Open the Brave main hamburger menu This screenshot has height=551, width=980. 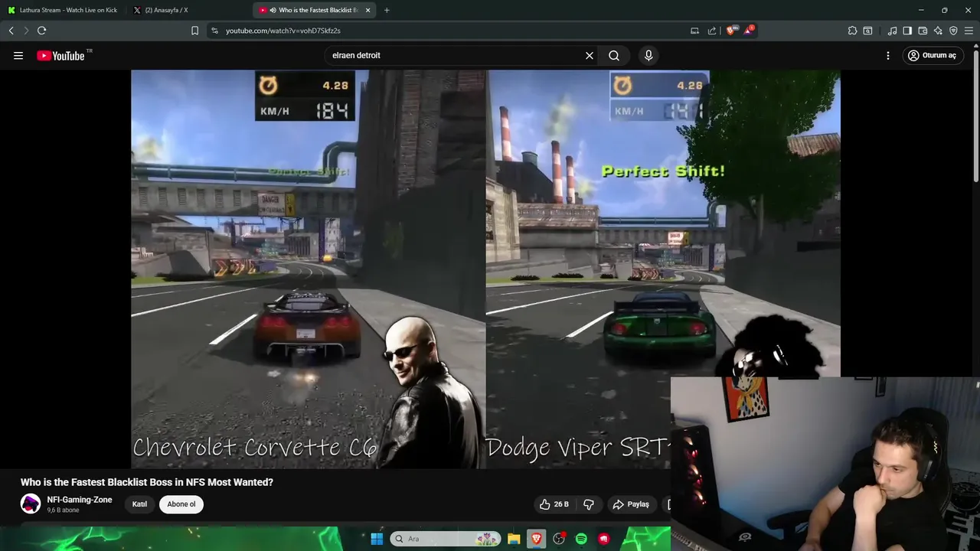coord(969,31)
